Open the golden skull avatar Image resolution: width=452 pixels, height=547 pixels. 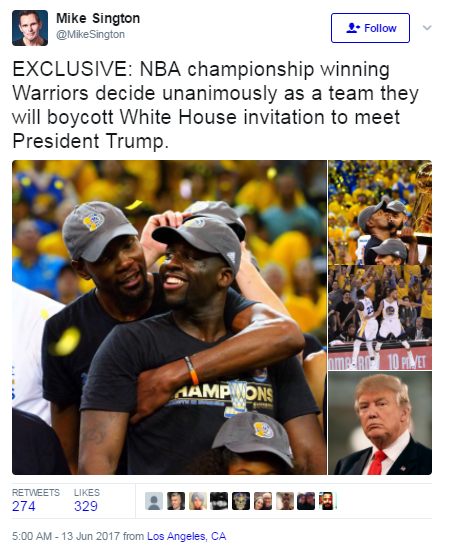[241, 501]
